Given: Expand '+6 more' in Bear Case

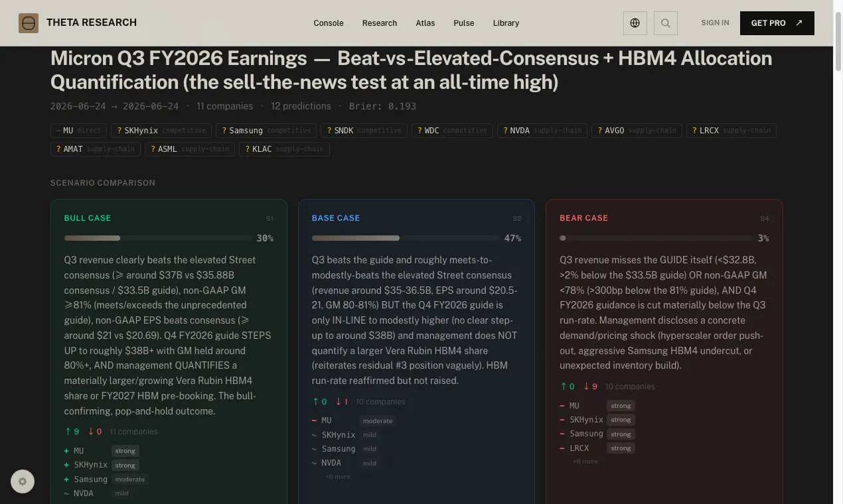Looking at the screenshot, I should tap(585, 462).
